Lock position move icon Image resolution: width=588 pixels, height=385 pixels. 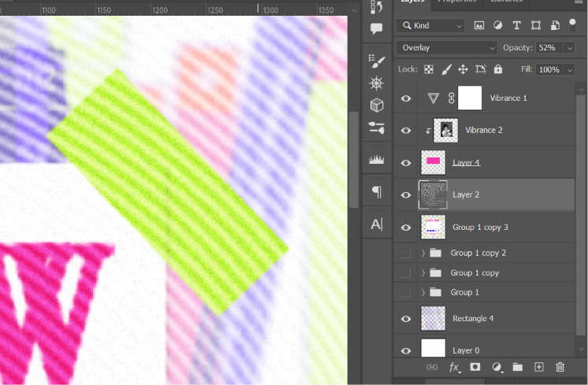coord(463,69)
